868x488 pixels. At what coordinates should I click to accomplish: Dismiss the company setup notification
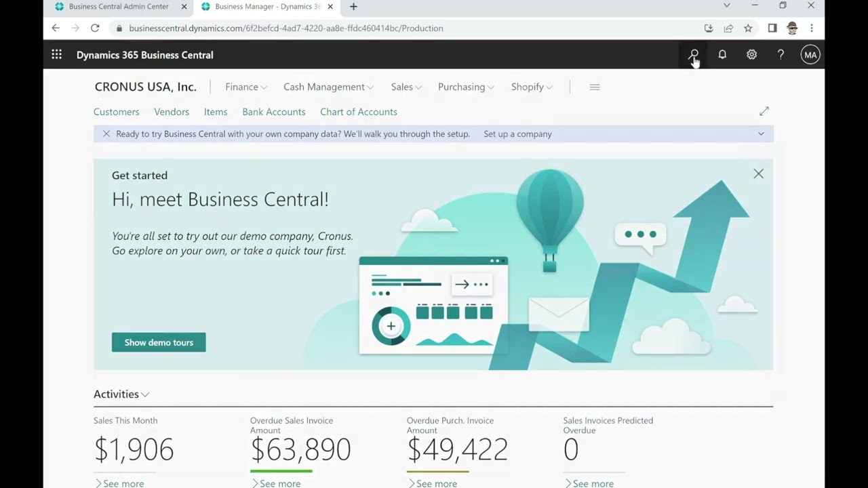tap(106, 134)
